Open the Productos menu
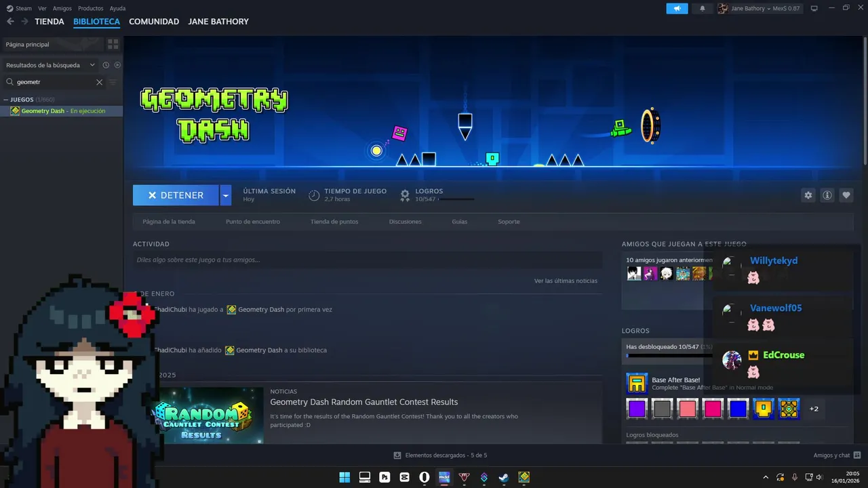 90,8
